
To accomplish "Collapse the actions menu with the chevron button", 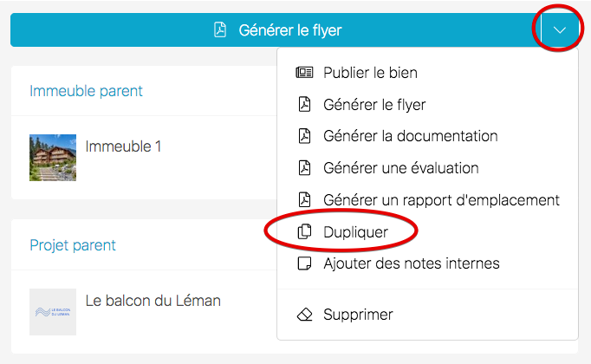I will [x=560, y=30].
